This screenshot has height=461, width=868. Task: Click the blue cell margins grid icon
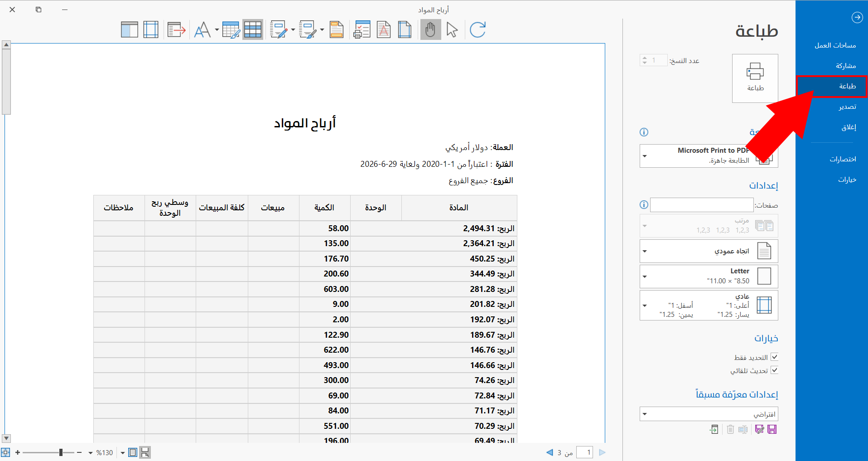pos(151,30)
